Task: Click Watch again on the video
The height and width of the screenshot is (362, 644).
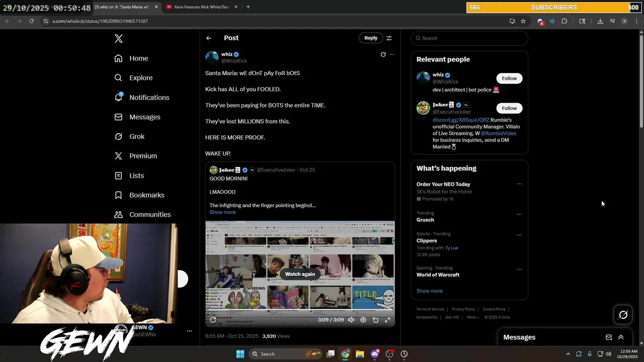Action: pyautogui.click(x=300, y=274)
